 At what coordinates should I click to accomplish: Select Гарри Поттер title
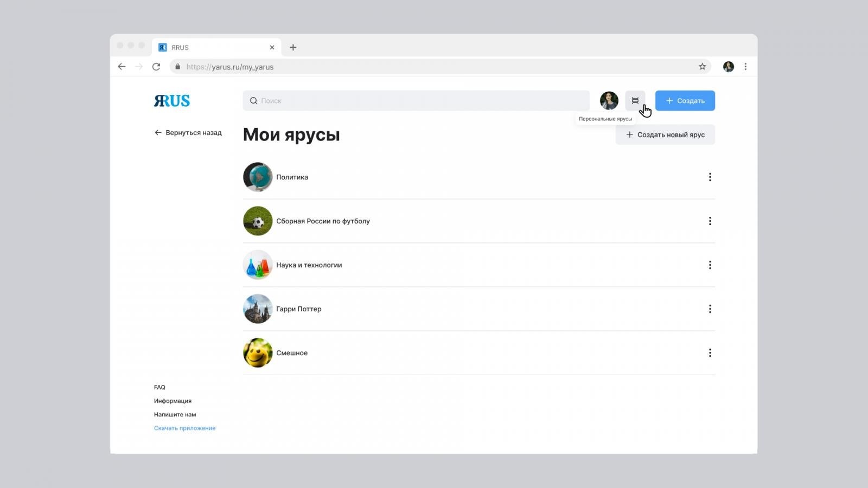click(298, 309)
